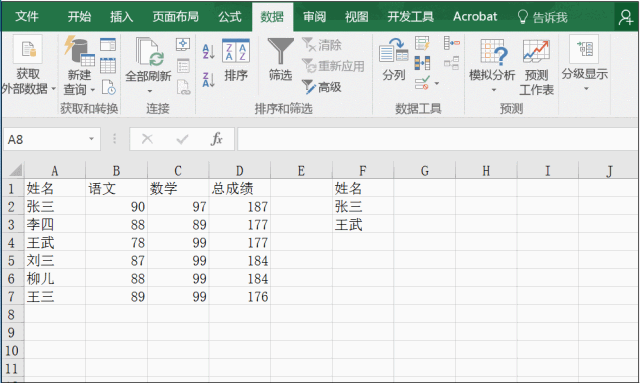Click the New Query (新建查询) icon
The width and height of the screenshot is (640, 383).
click(x=79, y=51)
